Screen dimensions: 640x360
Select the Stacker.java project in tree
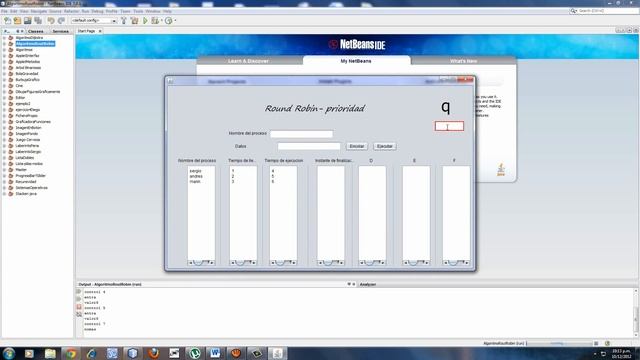click(26, 194)
